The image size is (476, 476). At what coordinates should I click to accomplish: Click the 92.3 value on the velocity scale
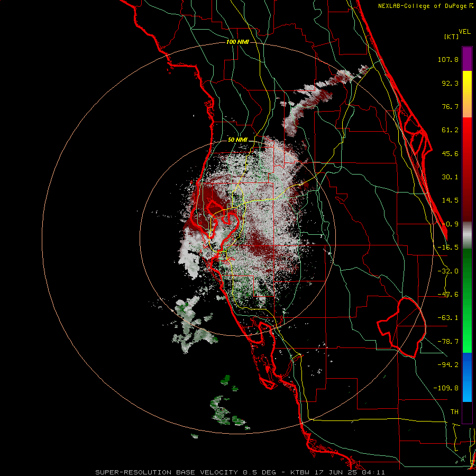pyautogui.click(x=450, y=83)
